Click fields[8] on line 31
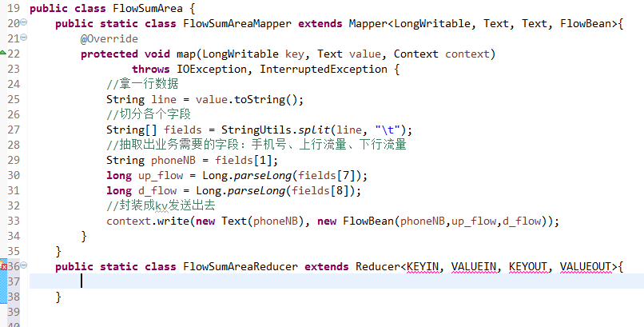This screenshot has width=644, height=327. click(320, 190)
